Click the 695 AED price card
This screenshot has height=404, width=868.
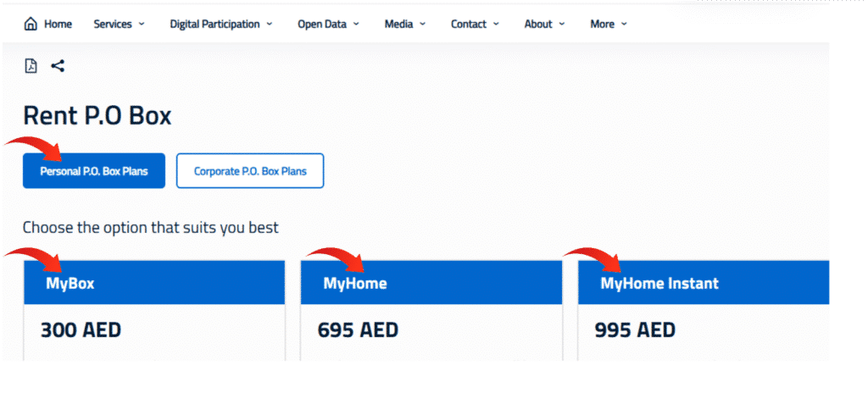pos(358,329)
